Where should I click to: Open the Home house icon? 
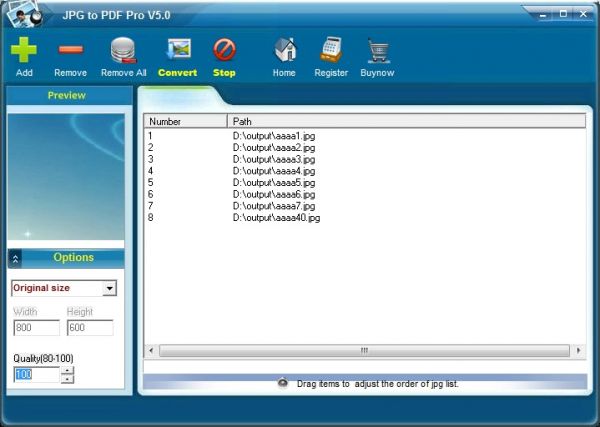click(x=285, y=50)
